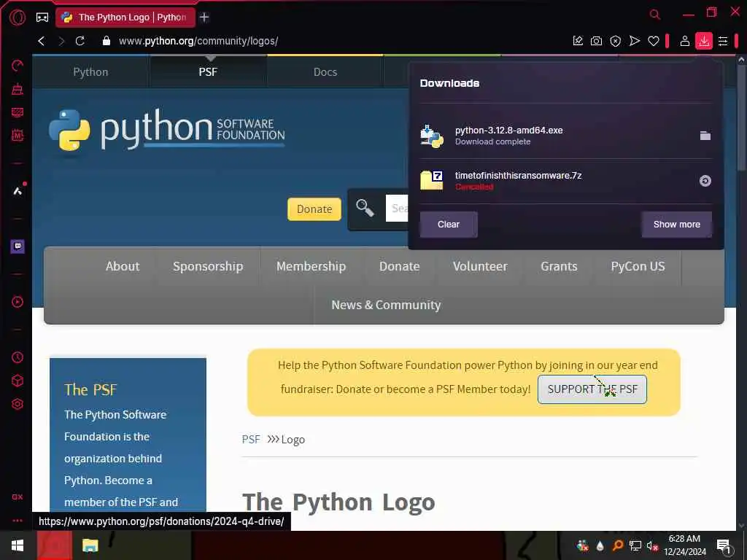Open Easy Setup sliders icon

coord(723,42)
